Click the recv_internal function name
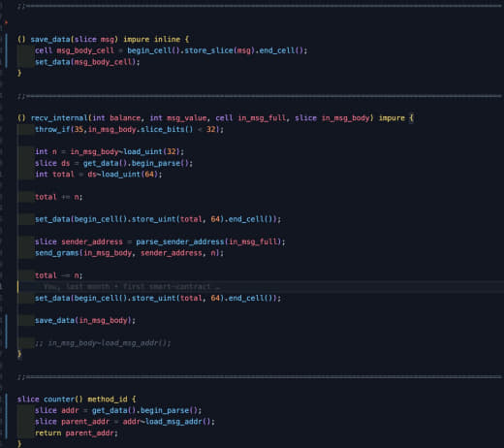 point(59,118)
